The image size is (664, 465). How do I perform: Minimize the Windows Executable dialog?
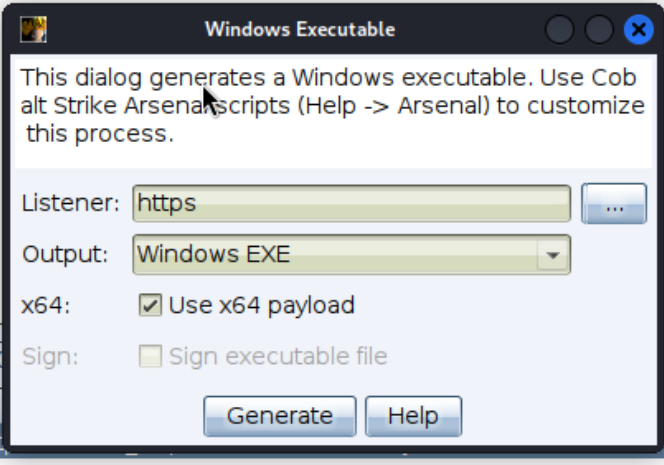click(x=560, y=30)
